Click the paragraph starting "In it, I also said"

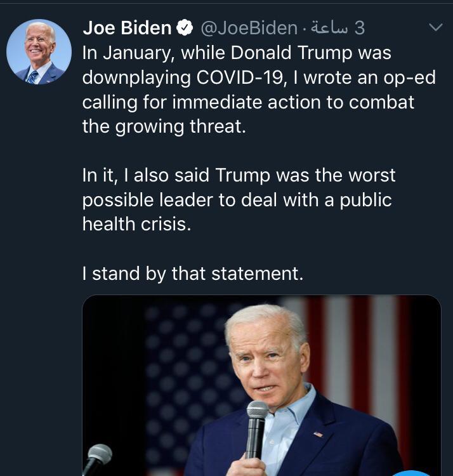239,199
